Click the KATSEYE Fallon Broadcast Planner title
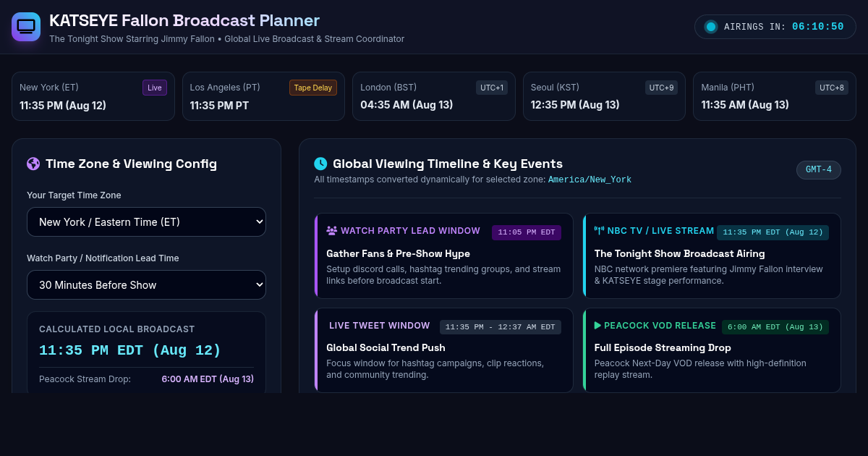 point(184,20)
